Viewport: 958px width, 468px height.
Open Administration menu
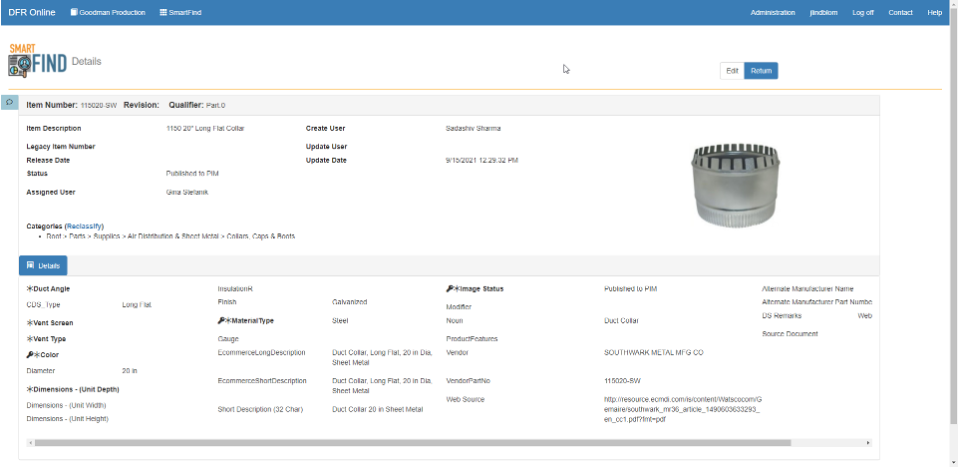[772, 12]
